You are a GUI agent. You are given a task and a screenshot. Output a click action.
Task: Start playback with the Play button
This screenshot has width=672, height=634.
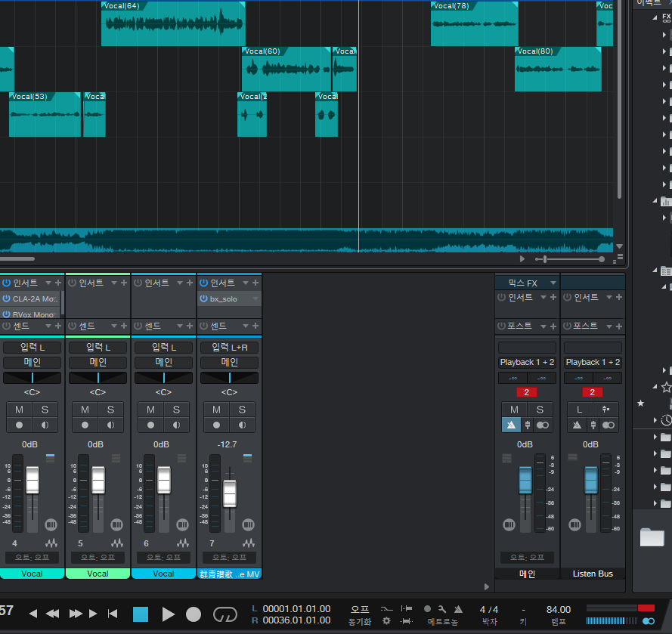pyautogui.click(x=168, y=614)
